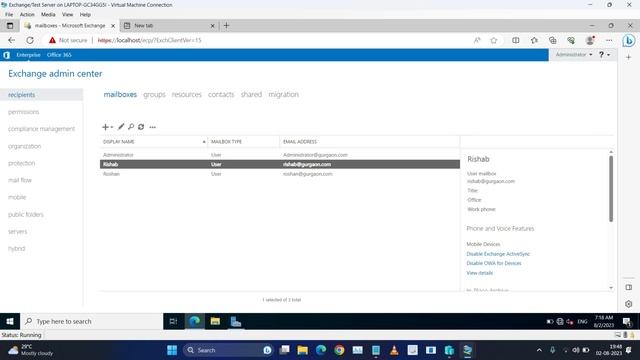Screen dimensions: 640x360
Task: Switch to the groups tab
Action: (x=154, y=94)
